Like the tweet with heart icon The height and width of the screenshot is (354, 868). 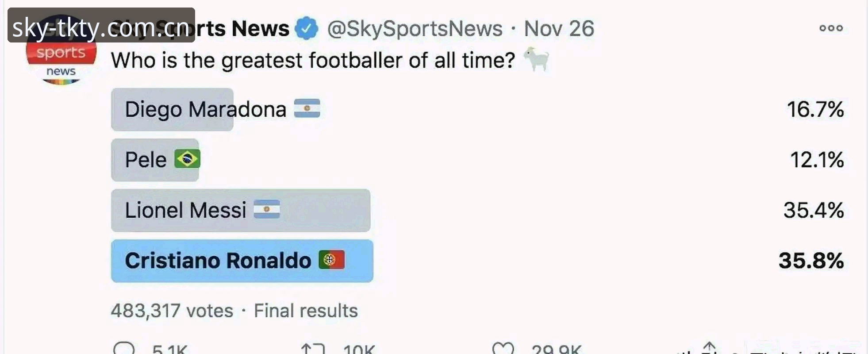(x=503, y=348)
